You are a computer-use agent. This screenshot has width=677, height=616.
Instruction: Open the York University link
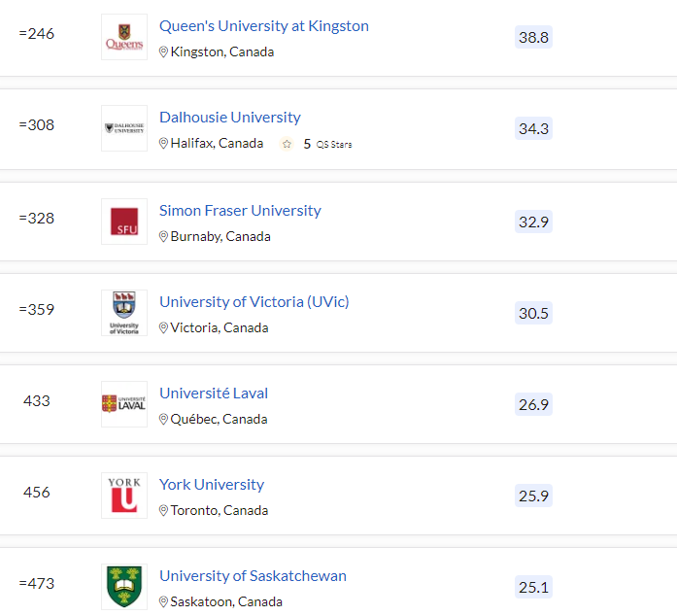click(212, 485)
